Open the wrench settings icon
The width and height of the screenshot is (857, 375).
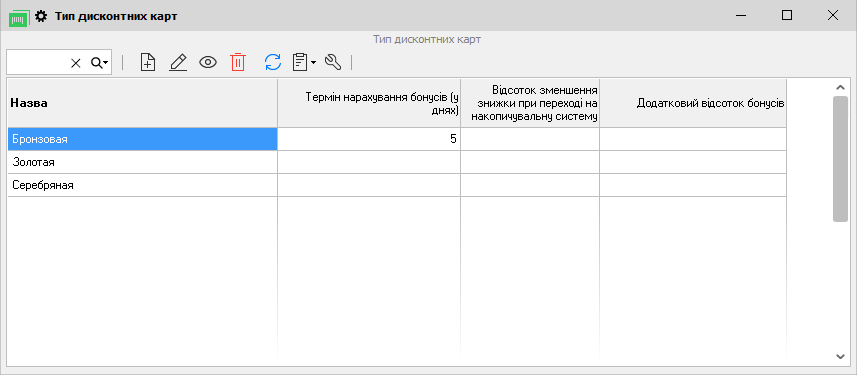(333, 62)
